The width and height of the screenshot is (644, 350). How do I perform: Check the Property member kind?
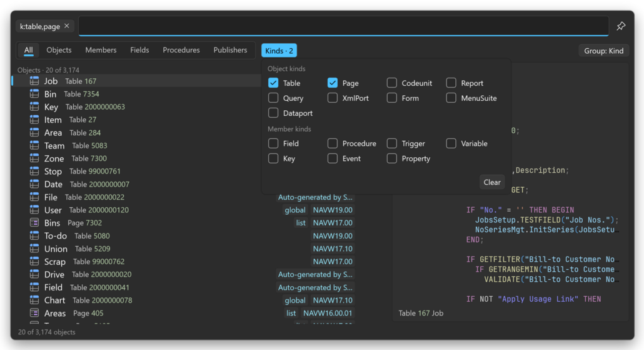coord(392,158)
